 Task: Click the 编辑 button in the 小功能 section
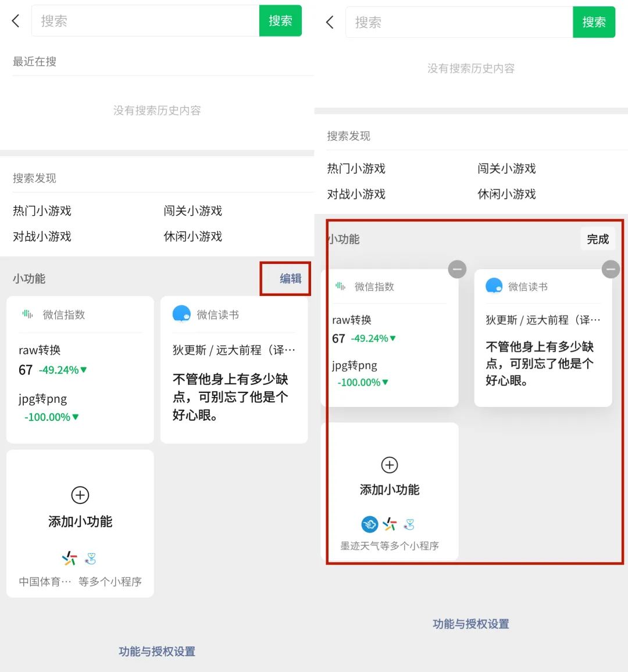coord(290,279)
